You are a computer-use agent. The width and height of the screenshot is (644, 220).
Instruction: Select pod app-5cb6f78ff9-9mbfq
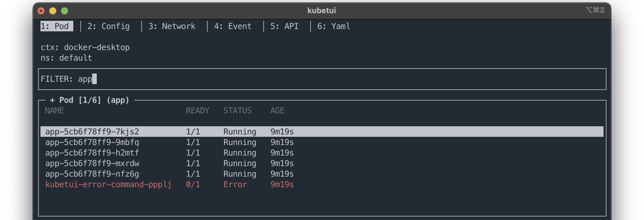pos(322,142)
